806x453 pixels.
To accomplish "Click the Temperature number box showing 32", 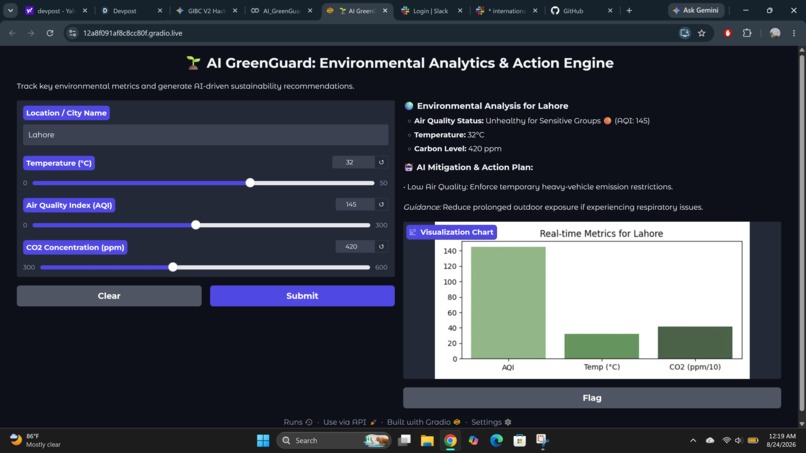I will coord(353,162).
